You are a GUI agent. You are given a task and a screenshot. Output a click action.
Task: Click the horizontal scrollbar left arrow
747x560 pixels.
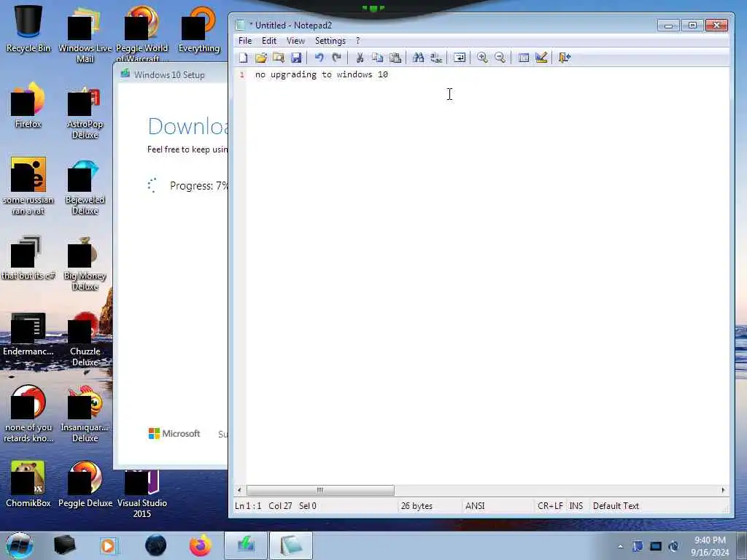click(x=239, y=490)
